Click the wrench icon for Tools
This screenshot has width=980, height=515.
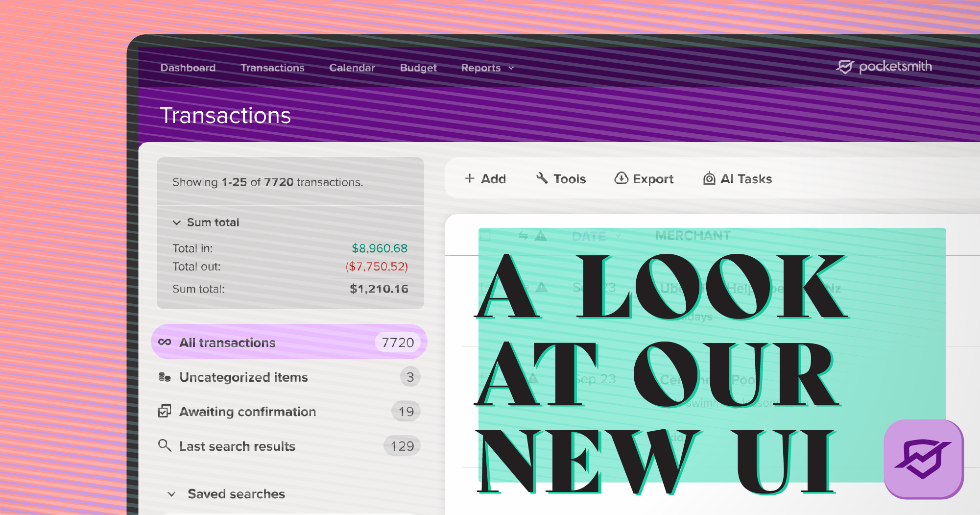542,178
